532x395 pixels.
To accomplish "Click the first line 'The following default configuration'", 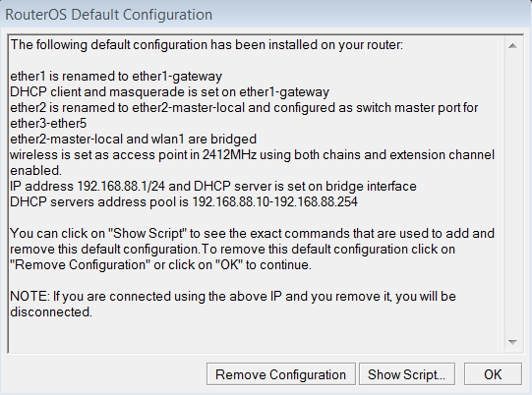I will click(x=207, y=45).
